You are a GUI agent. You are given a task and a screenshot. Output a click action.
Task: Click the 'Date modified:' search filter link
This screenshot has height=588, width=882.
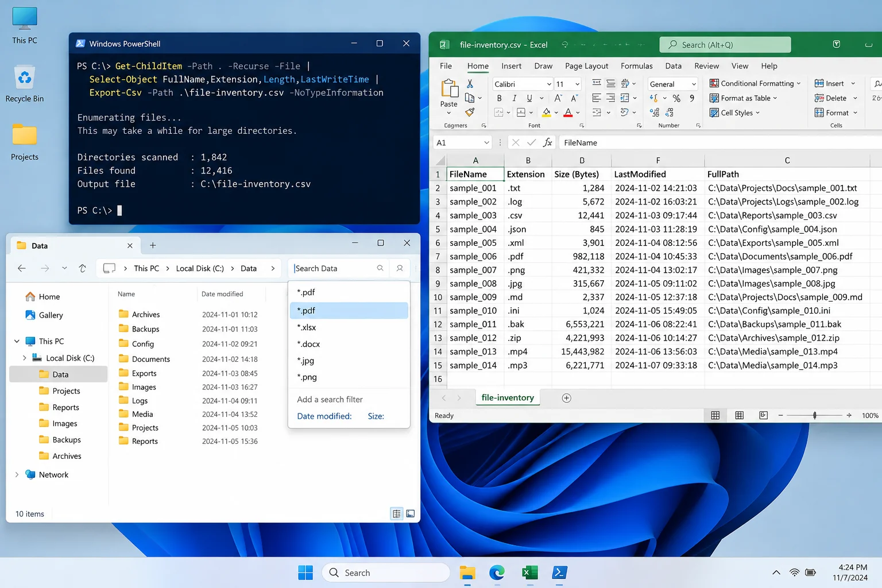point(324,416)
